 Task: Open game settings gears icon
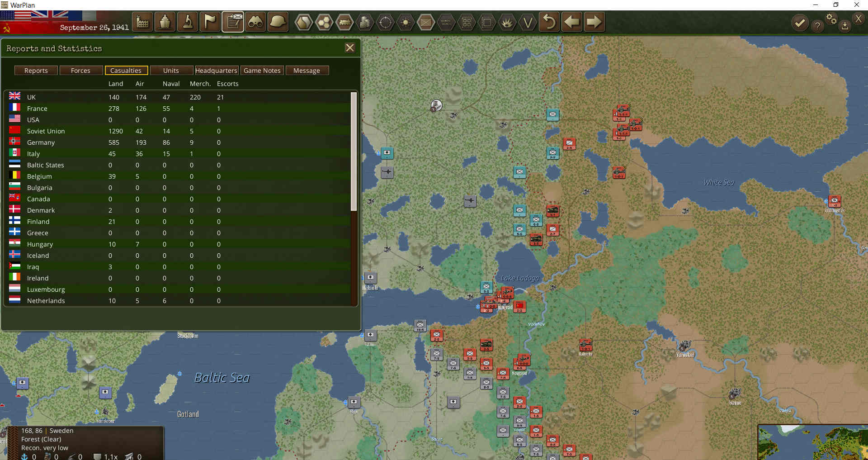click(x=831, y=19)
